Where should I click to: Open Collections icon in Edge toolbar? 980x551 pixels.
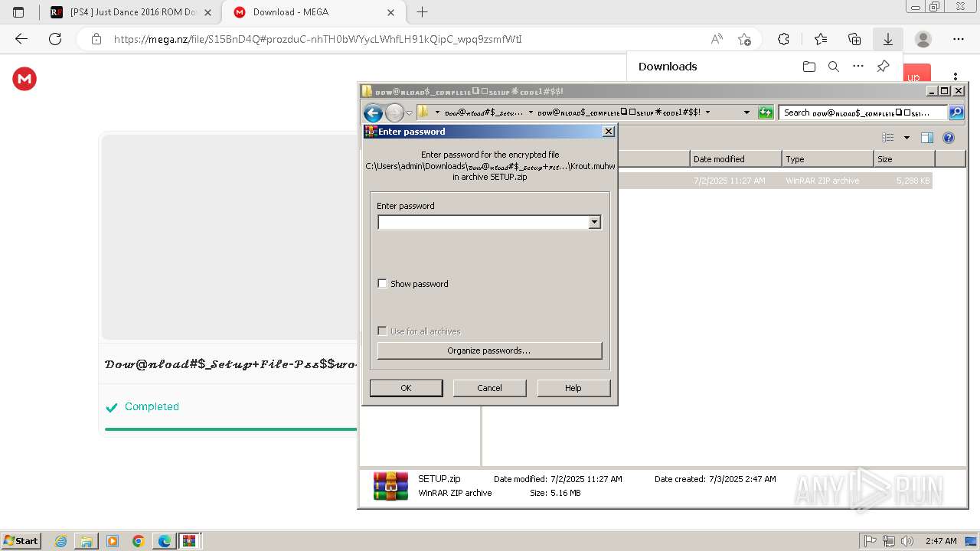tap(854, 39)
